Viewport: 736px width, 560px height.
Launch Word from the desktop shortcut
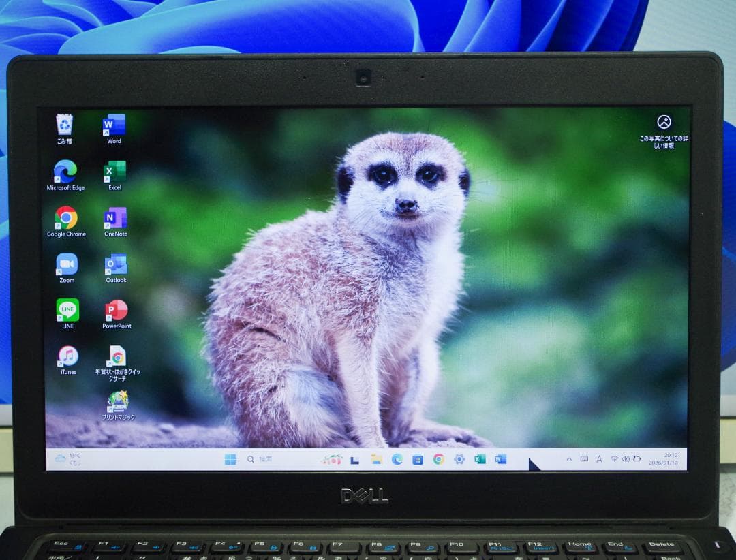click(113, 123)
